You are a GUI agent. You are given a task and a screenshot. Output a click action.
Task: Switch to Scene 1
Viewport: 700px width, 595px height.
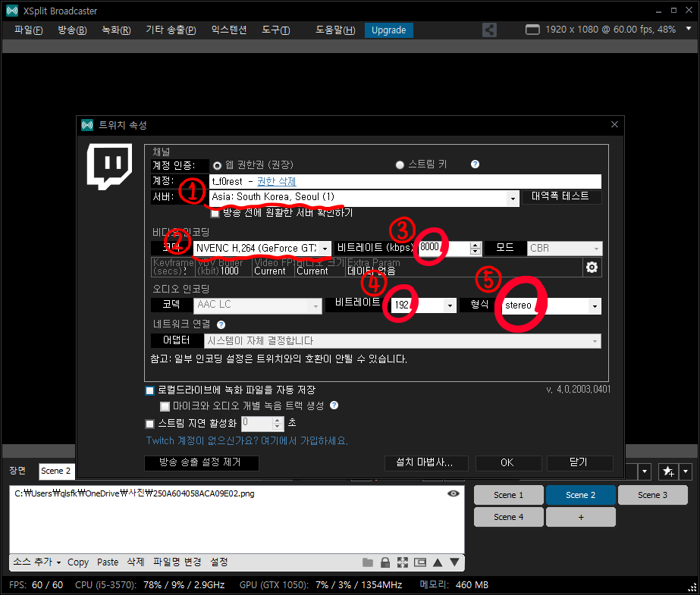[508, 495]
